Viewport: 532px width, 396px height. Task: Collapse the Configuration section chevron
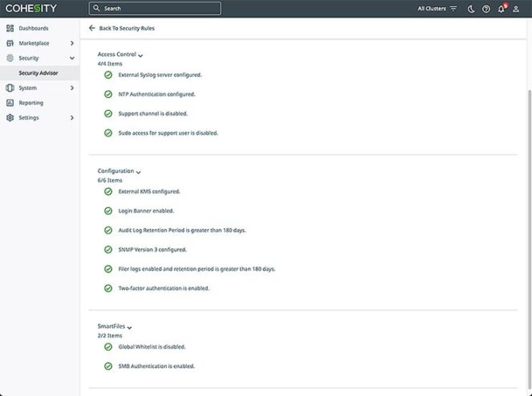[138, 172]
